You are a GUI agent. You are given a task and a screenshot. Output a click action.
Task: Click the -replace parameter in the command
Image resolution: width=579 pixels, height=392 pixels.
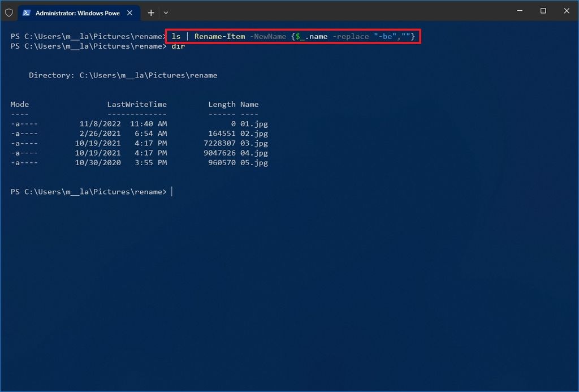351,36
